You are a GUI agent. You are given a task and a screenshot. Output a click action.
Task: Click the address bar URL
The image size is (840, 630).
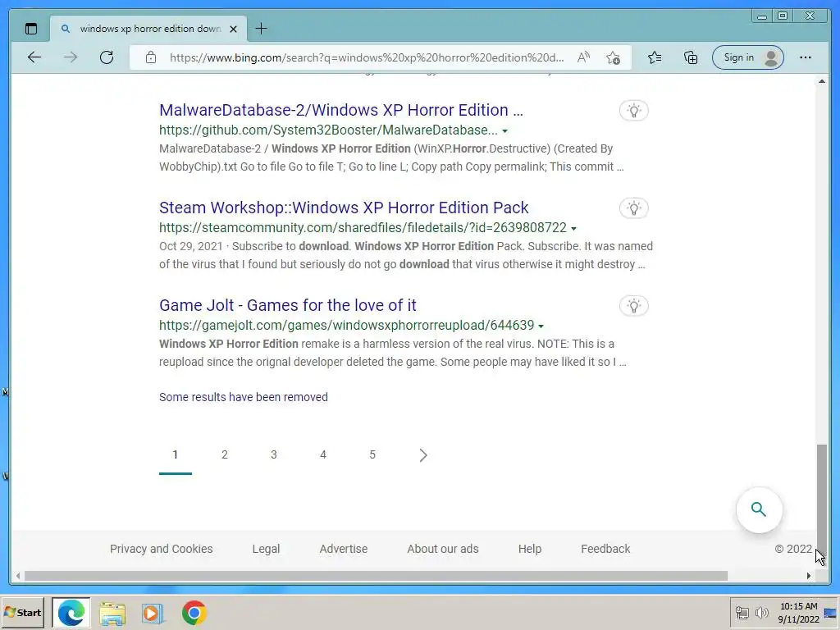click(x=367, y=57)
